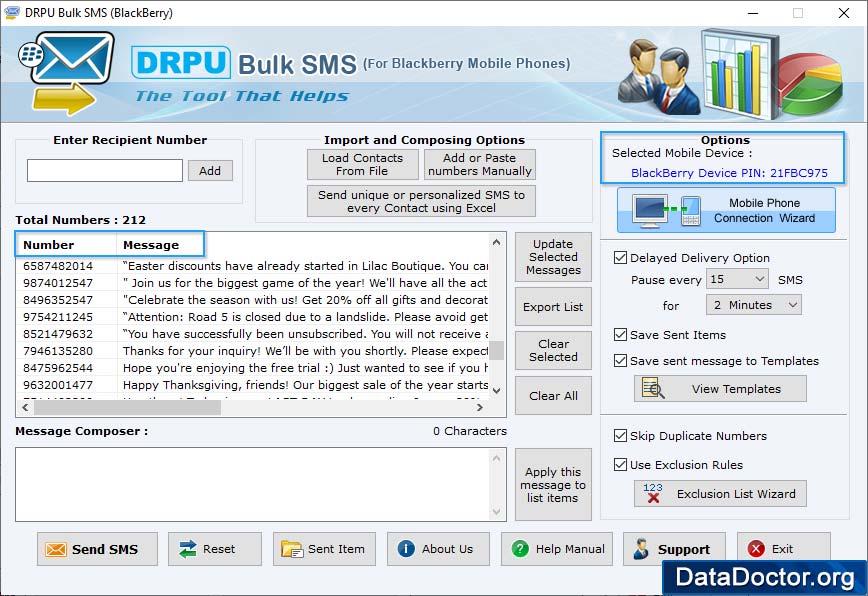The width and height of the screenshot is (868, 596).
Task: Click composer scroll up arrow
Action: [497, 458]
